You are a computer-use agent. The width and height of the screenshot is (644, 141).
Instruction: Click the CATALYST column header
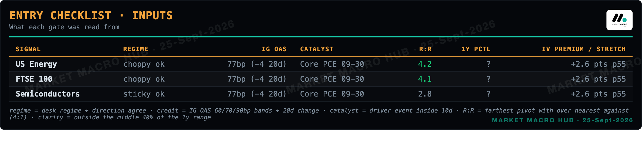317,49
